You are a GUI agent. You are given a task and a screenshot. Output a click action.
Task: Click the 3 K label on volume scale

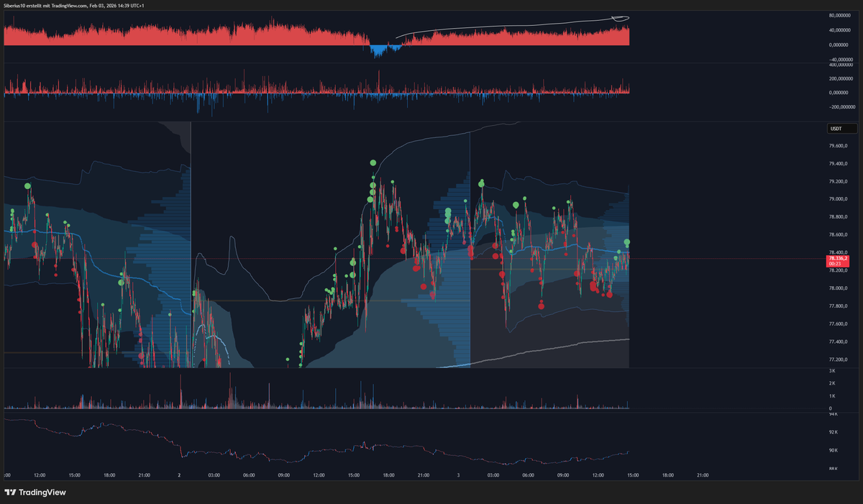pos(832,370)
